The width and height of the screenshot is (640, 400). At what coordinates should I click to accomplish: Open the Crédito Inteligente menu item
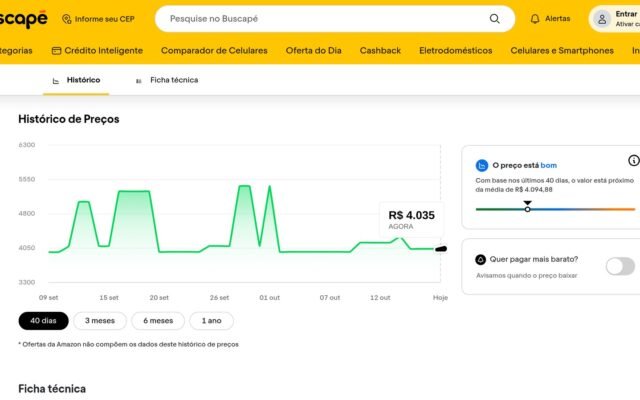pos(103,51)
